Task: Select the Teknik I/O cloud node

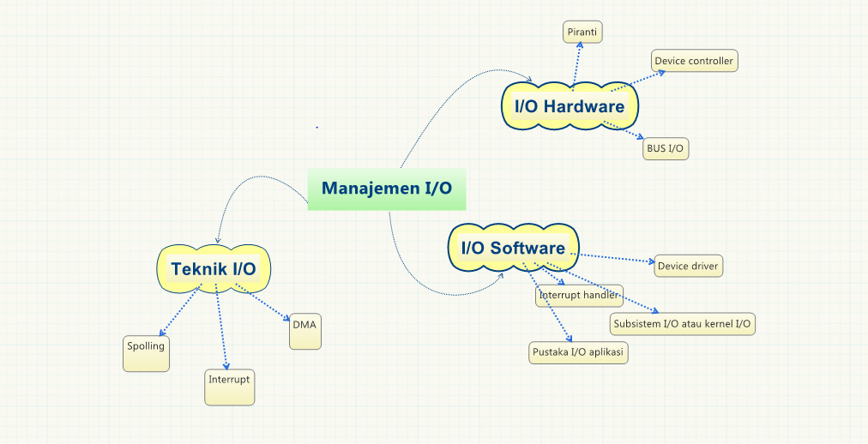Action: coord(214,269)
